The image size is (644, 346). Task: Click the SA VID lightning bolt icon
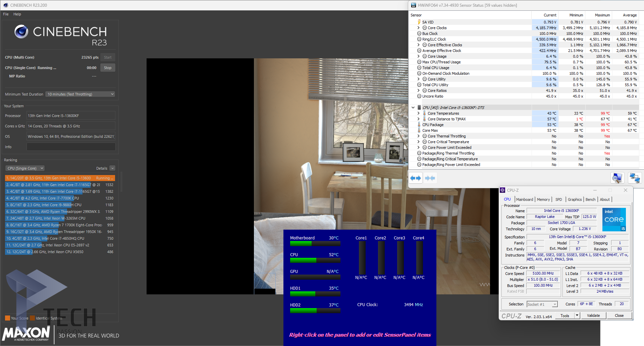click(419, 22)
